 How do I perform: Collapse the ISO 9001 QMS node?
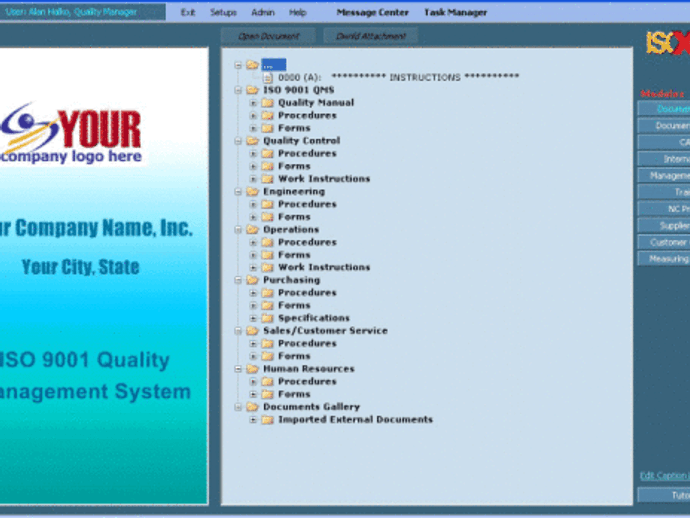(238, 90)
